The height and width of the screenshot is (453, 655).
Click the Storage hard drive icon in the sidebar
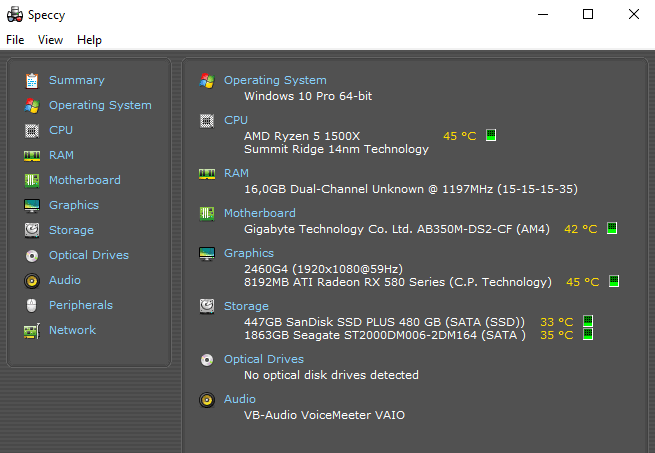point(32,230)
